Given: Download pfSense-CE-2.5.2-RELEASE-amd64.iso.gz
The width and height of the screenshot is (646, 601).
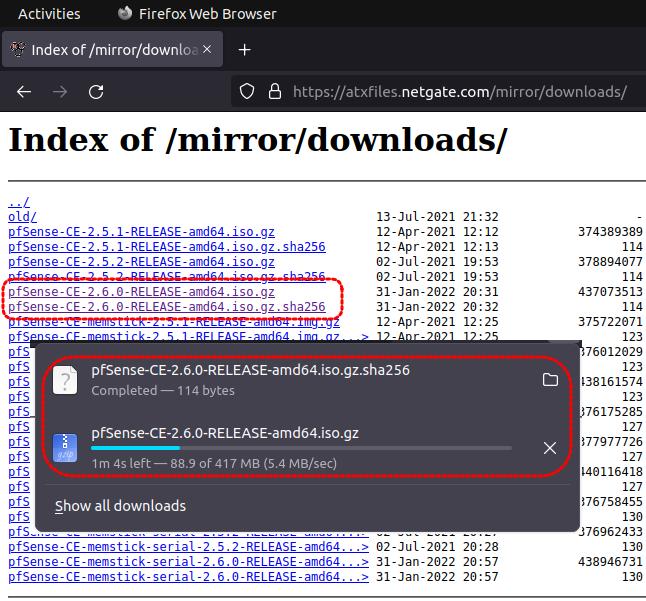Looking at the screenshot, I should [141, 262].
